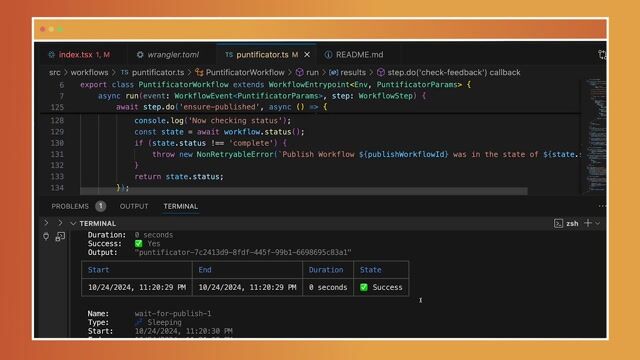Click the second chevron left of TERMINAL header
This screenshot has height=360, width=640.
point(60,223)
